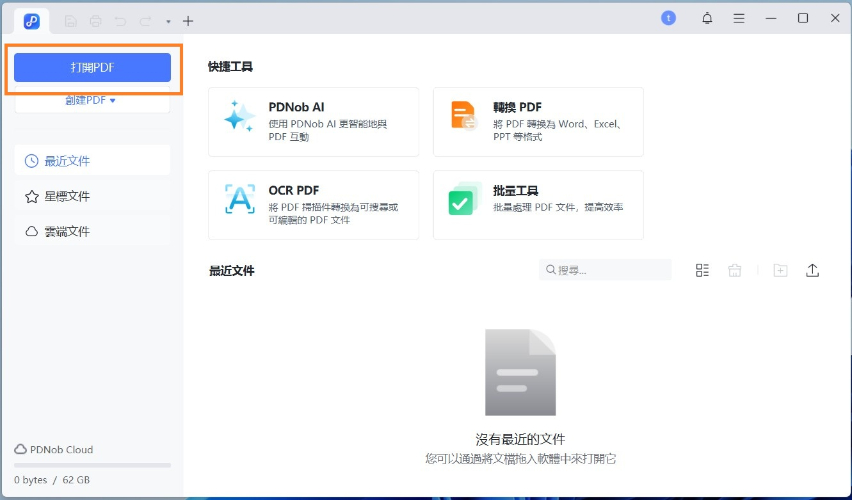Select 星標文件 in the sidebar

click(x=92, y=196)
